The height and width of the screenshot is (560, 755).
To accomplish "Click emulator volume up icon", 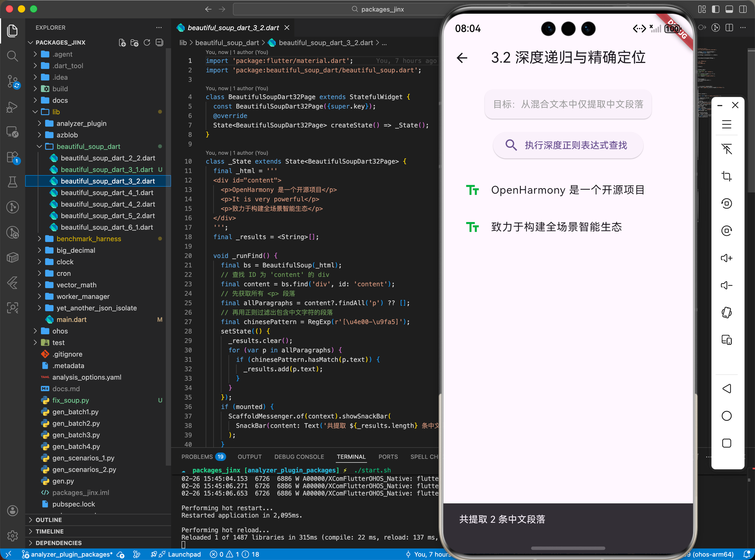I will [726, 258].
